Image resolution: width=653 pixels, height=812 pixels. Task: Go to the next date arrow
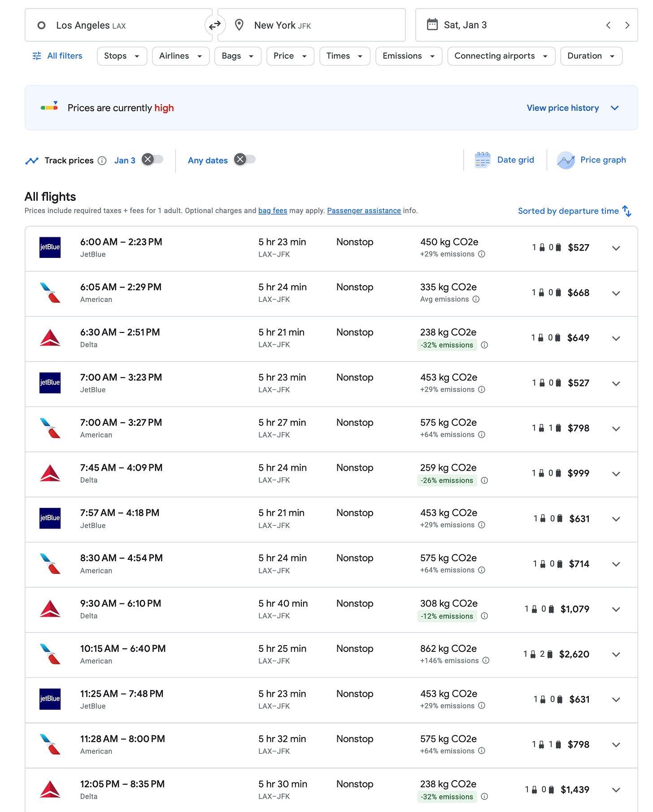(627, 25)
